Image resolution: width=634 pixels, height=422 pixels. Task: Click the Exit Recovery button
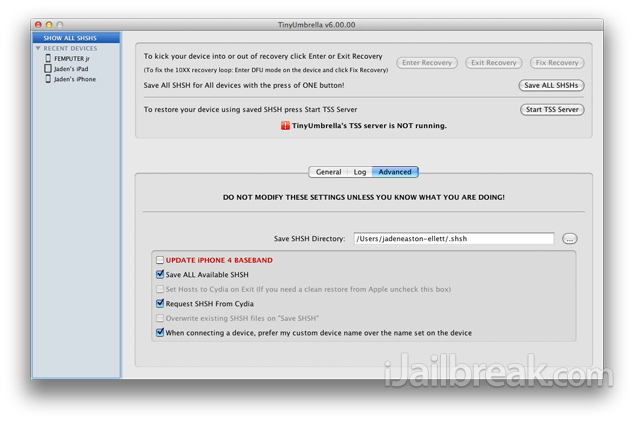click(493, 63)
